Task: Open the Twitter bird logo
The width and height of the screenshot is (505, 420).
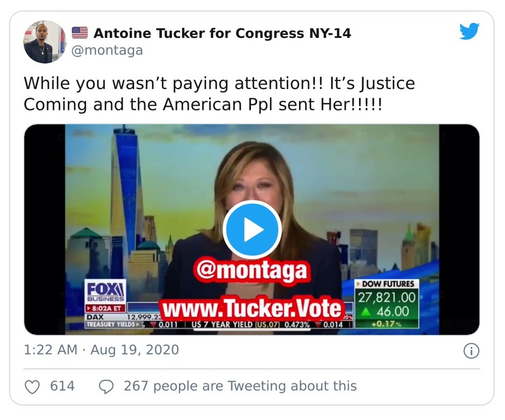Action: point(469,31)
